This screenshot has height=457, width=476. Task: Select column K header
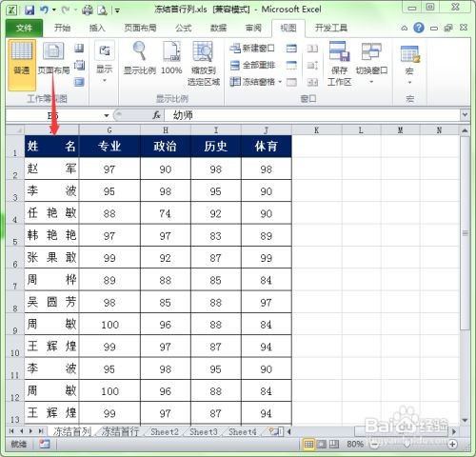click(317, 130)
